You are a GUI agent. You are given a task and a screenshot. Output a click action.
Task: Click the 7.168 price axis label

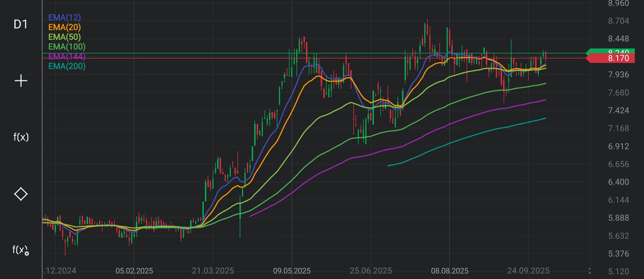click(x=618, y=128)
